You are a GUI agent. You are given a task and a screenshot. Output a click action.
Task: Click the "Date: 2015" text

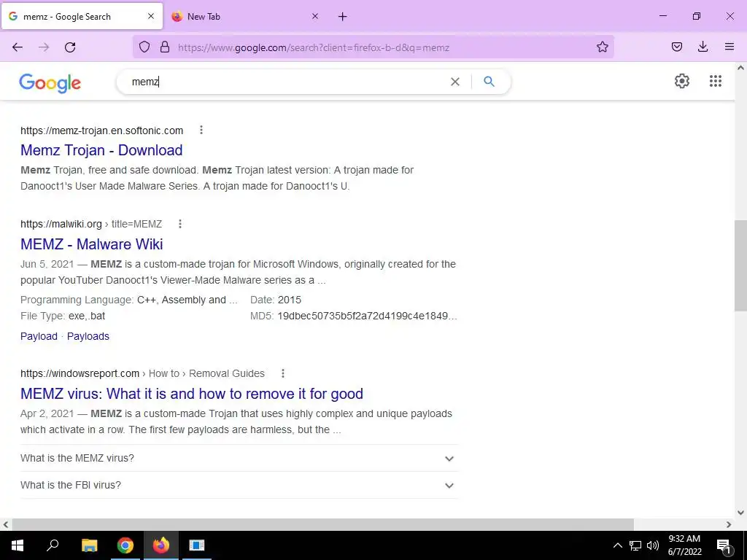(276, 300)
